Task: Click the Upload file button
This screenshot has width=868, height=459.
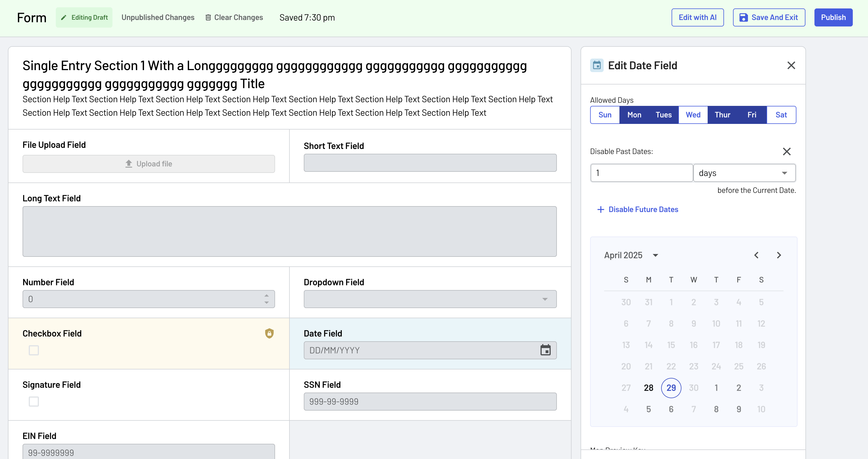Action: tap(149, 164)
